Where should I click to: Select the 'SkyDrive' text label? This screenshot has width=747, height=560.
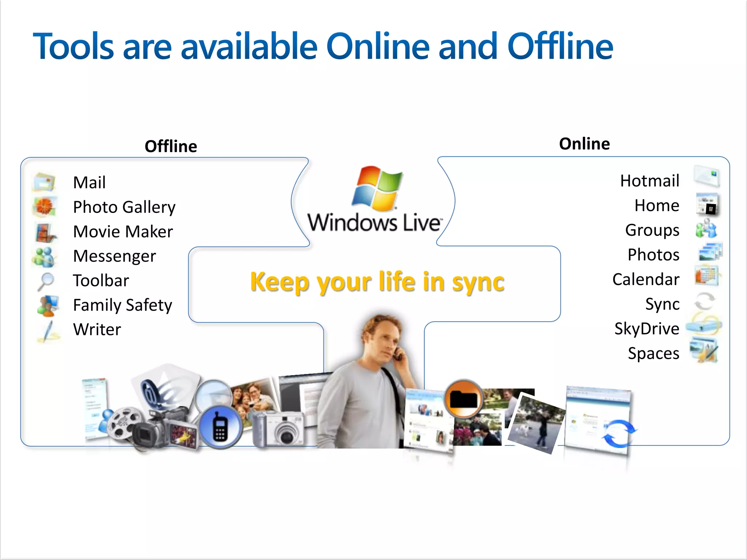pos(647,328)
